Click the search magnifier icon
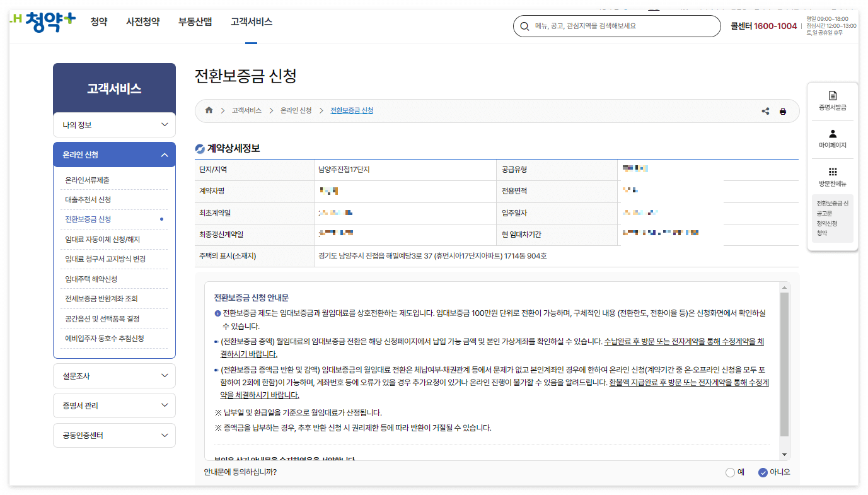The width and height of the screenshot is (868, 495). coord(524,26)
